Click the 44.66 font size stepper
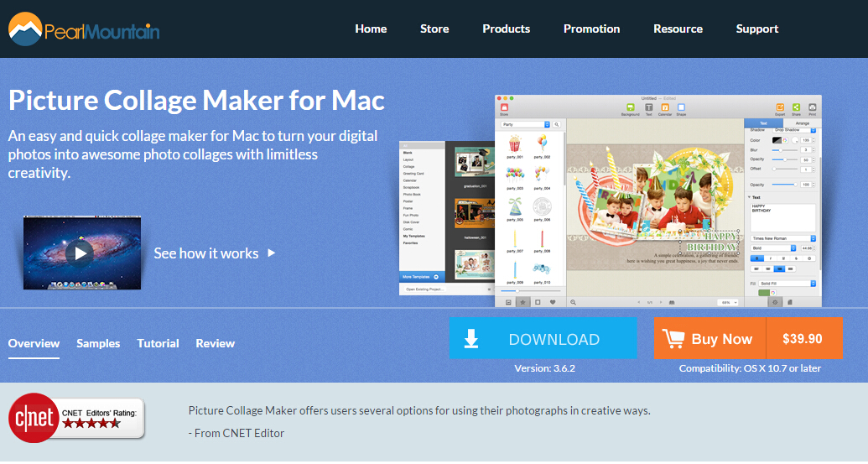 tap(814, 248)
